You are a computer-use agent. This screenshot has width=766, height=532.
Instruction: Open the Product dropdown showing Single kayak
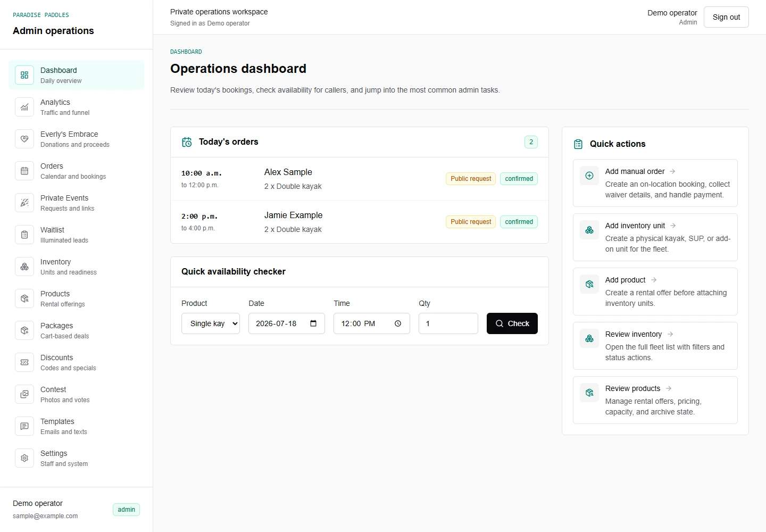click(211, 323)
